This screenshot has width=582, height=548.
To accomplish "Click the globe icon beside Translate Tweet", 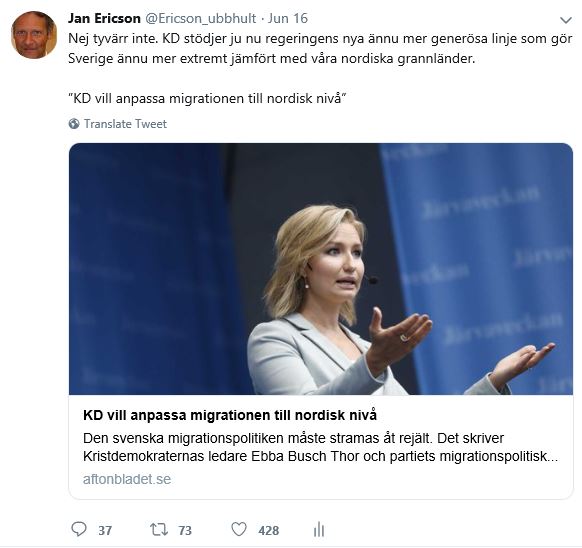I will 74,124.
